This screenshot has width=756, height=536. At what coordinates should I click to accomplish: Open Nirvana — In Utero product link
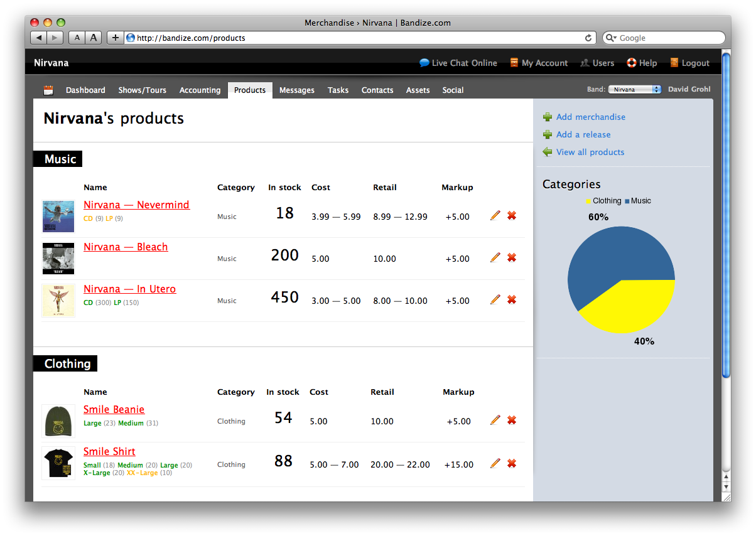129,289
